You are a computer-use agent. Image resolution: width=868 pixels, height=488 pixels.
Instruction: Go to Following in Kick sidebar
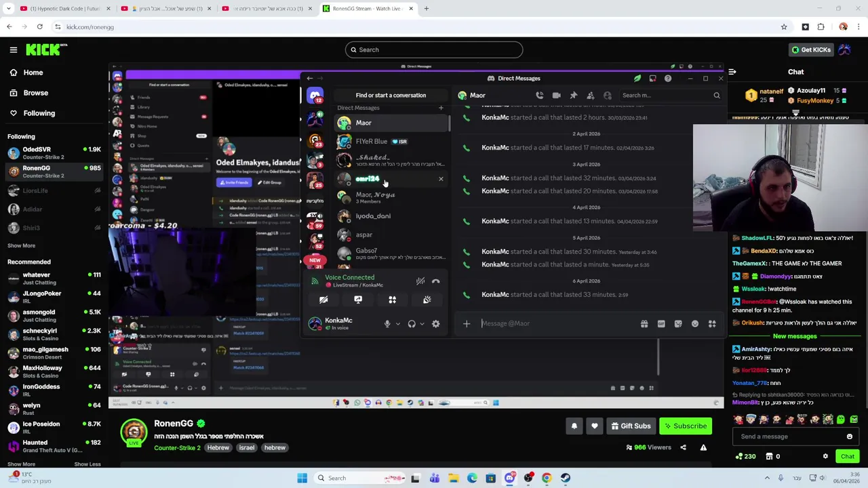(x=32, y=113)
